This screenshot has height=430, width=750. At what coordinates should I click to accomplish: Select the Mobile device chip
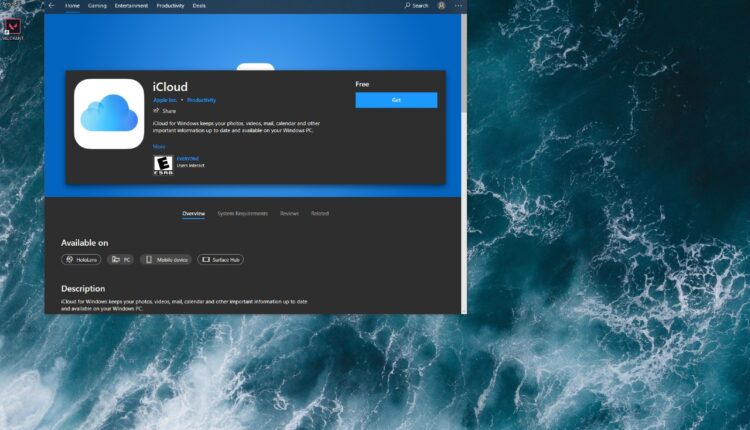[x=165, y=259]
